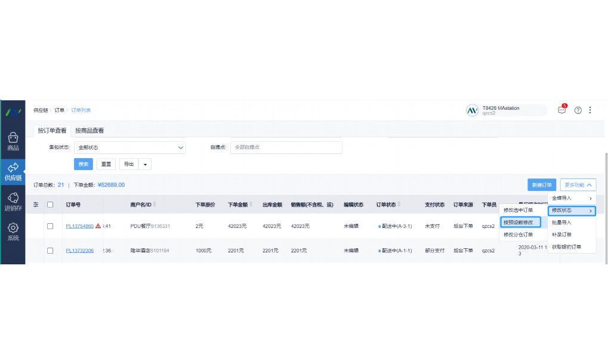Open order link PL13732306
Image resolution: width=608 pixels, height=364 pixels.
79,251
